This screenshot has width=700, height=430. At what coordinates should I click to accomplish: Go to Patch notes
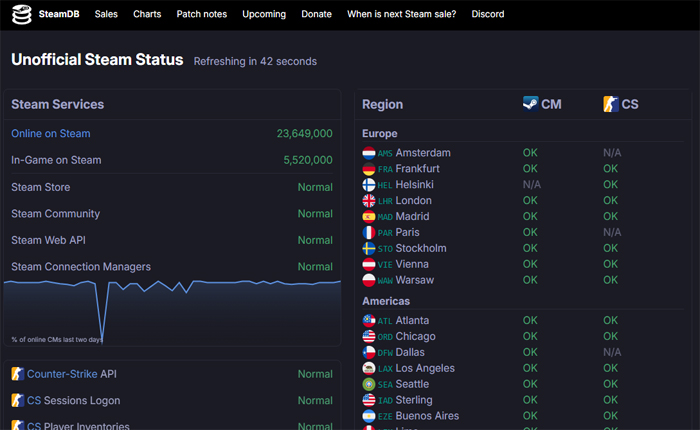pyautogui.click(x=201, y=14)
